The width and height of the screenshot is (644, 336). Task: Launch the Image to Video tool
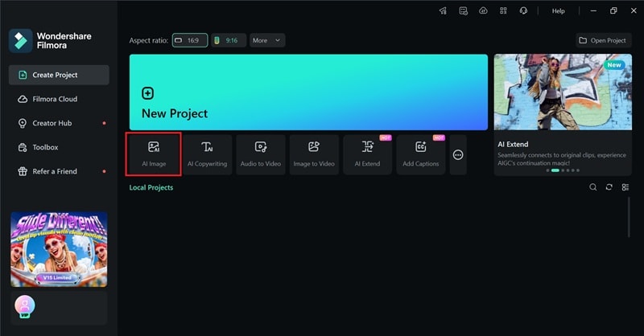click(x=314, y=154)
